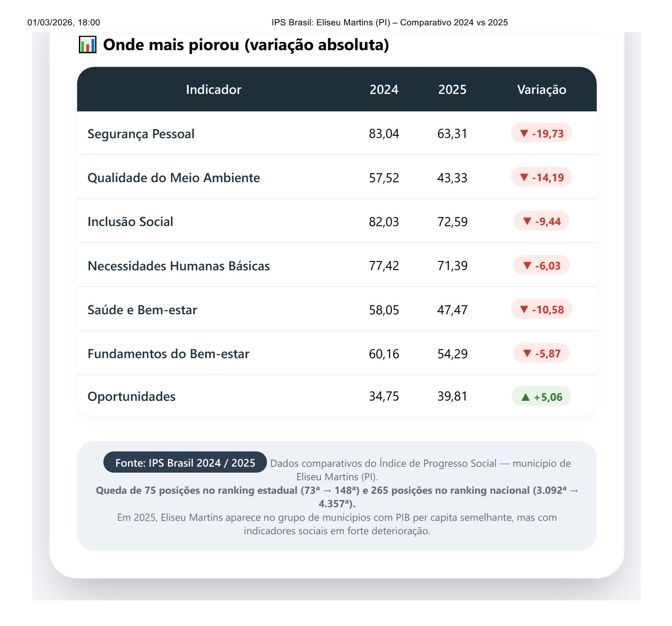Click the Segurança Pessoal indicator name

(141, 134)
